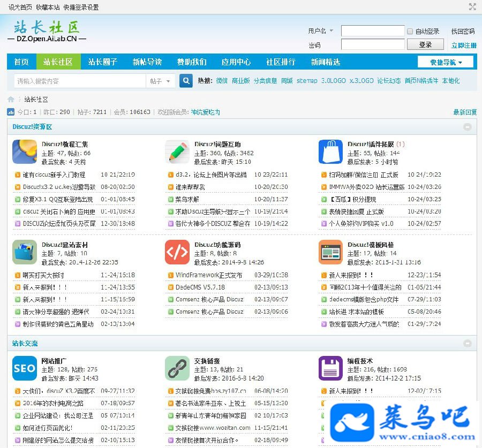The image size is (482, 448).
Task: Open the 修复X3.1 QQ互联登陆出现 thread
Action: 58,200
